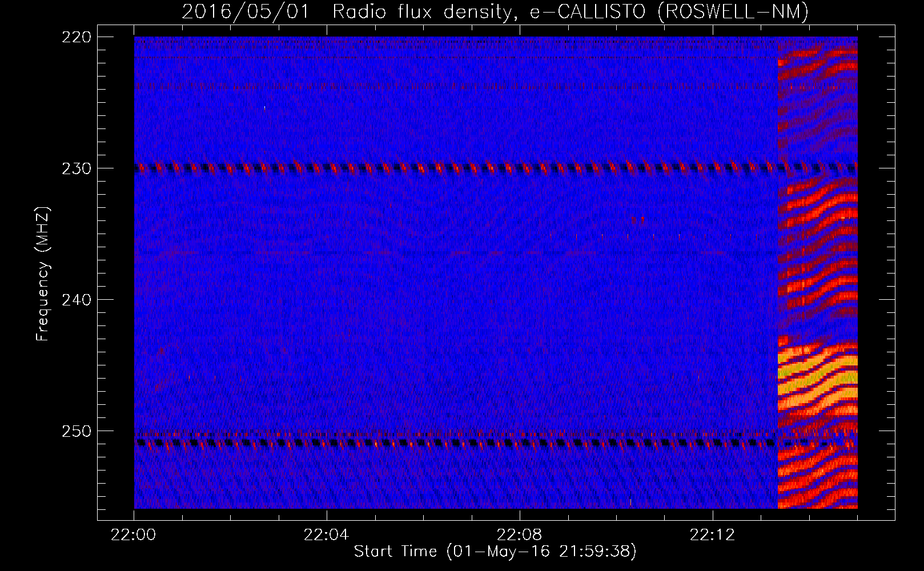This screenshot has width=924, height=571.
Task: Click the Frequency (MHZ) axis label
Action: (x=43, y=274)
